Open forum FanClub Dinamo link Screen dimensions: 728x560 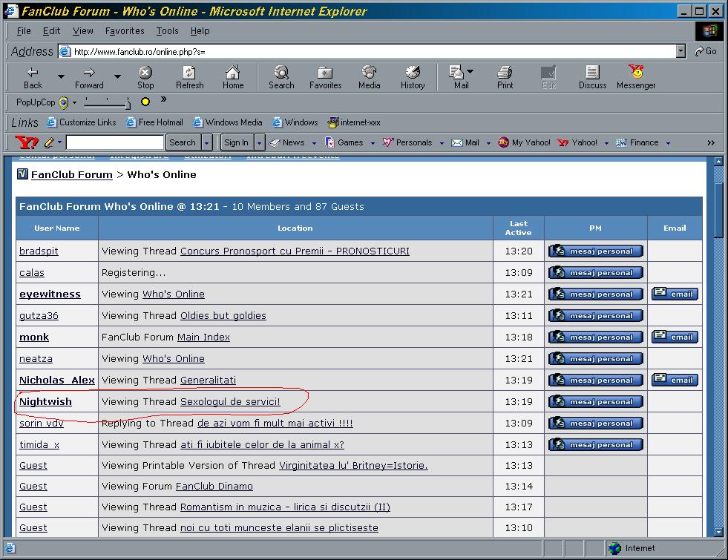214,487
